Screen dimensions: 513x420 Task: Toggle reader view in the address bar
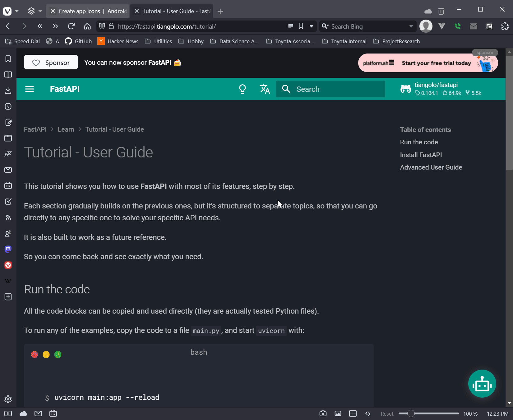291,26
